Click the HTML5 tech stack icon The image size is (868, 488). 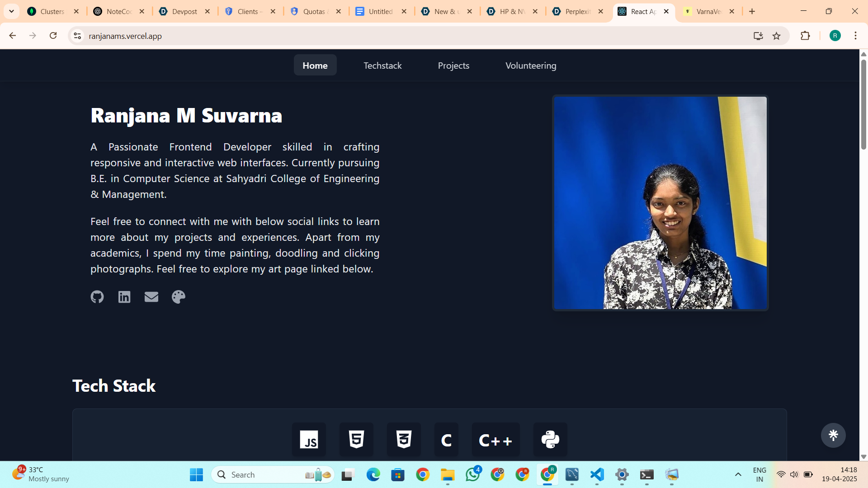click(357, 439)
